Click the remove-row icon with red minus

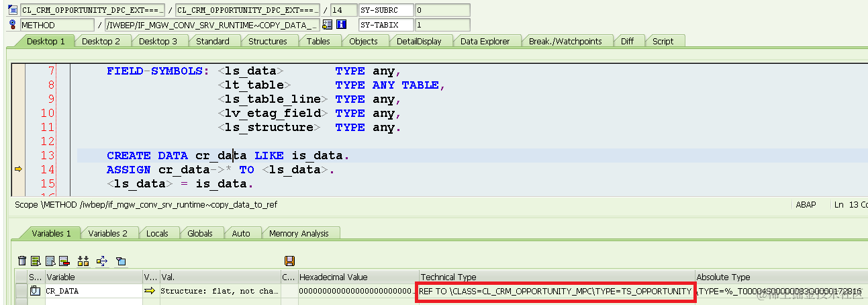(64, 261)
